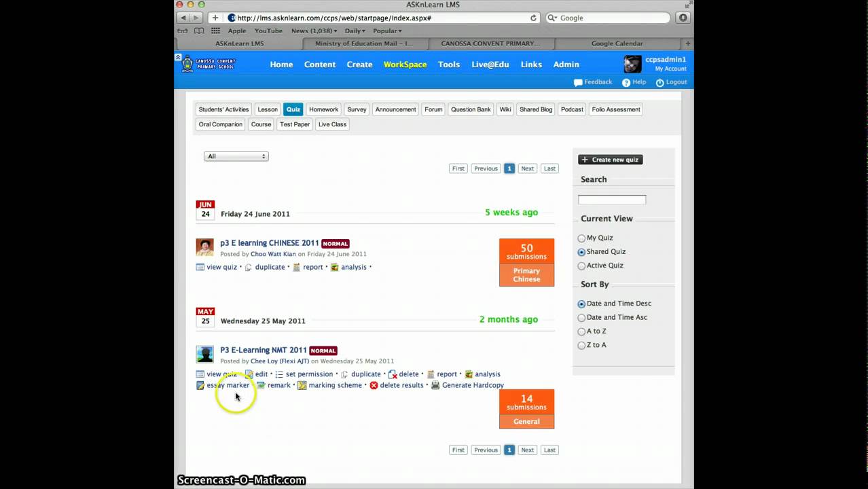Select the Z to A sort option
Image resolution: width=868 pixels, height=489 pixels.
coord(581,345)
